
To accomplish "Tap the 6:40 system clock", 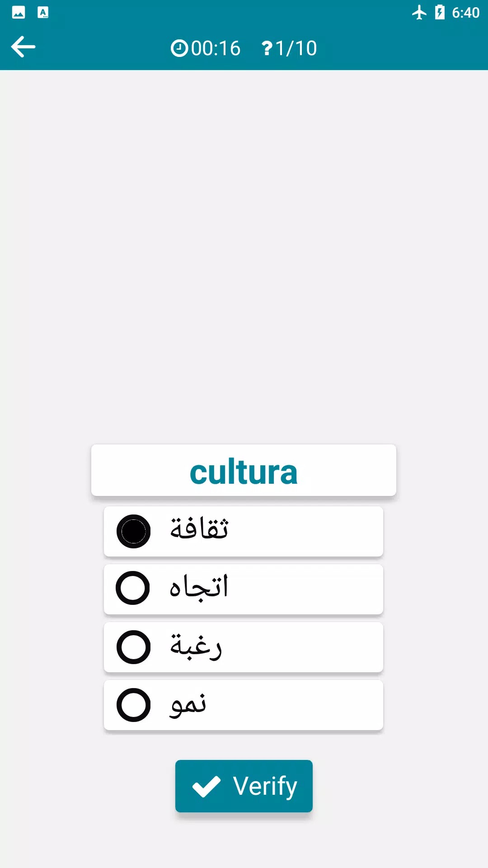I will [465, 13].
